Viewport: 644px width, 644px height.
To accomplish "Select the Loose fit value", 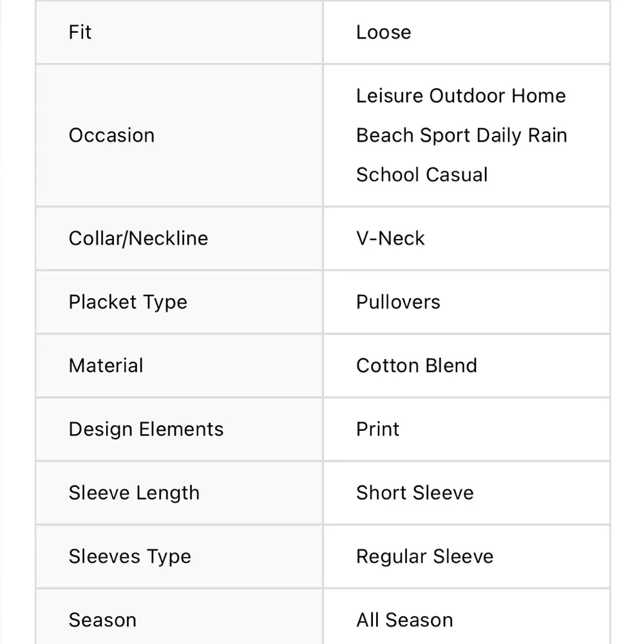I will (383, 32).
